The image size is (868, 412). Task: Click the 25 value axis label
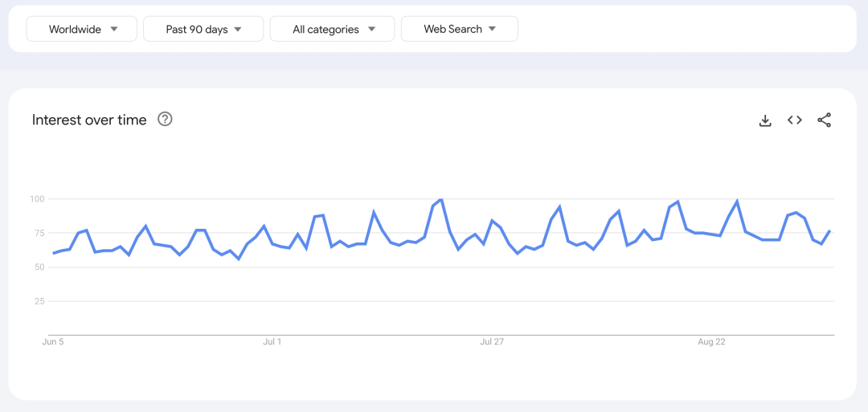tap(39, 301)
